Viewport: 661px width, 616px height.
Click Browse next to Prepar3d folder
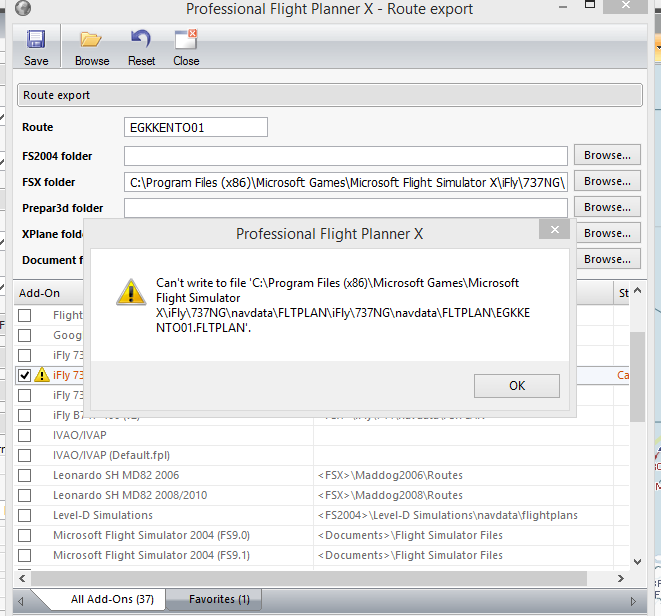607,207
